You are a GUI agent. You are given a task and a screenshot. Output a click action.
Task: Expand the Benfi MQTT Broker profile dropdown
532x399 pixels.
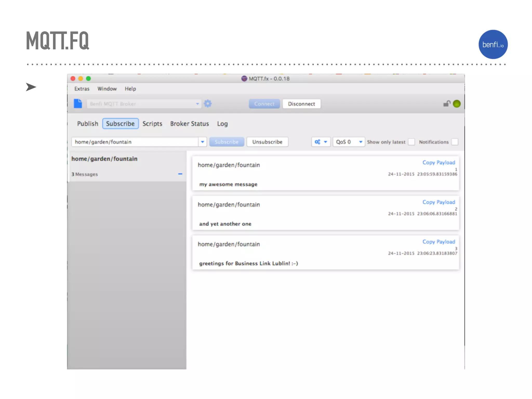(197, 104)
